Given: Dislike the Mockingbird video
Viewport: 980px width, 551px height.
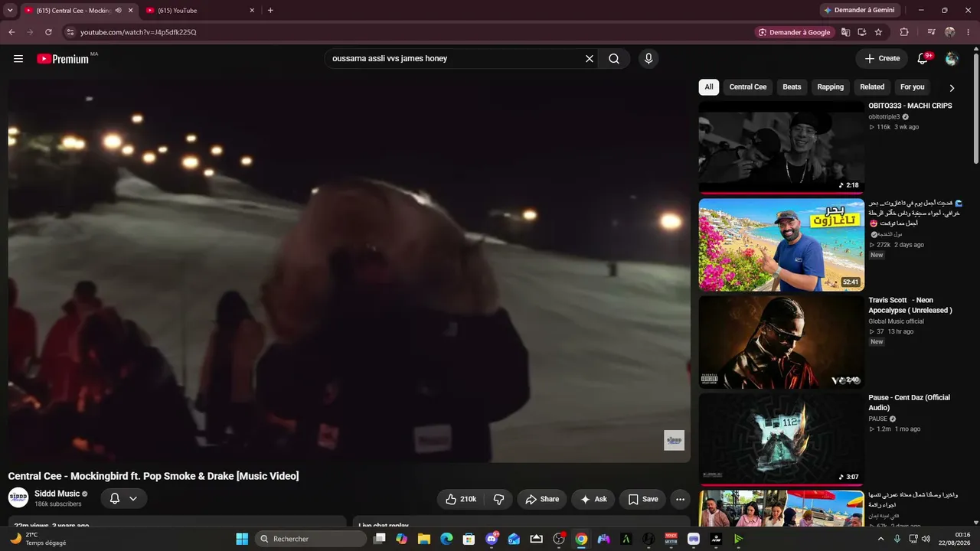Looking at the screenshot, I should point(499,499).
